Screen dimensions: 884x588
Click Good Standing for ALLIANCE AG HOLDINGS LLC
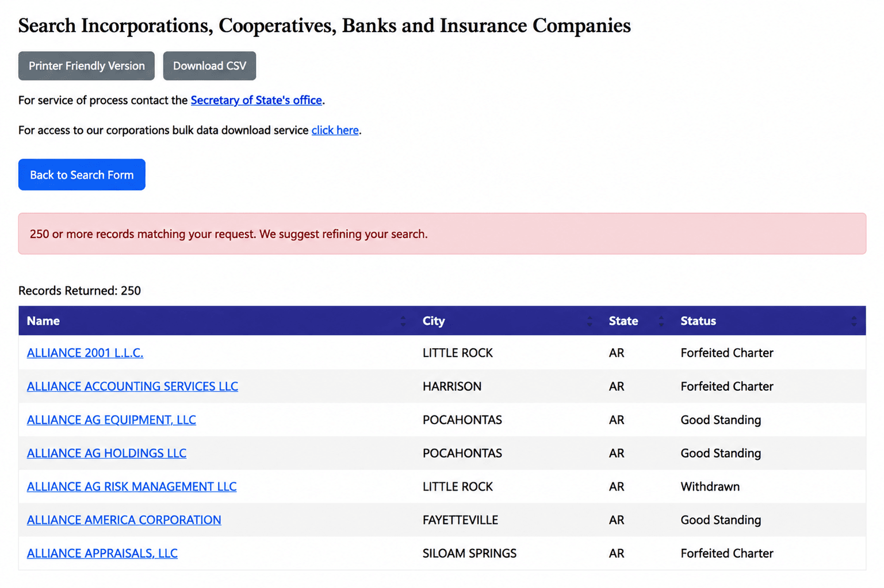pos(721,453)
